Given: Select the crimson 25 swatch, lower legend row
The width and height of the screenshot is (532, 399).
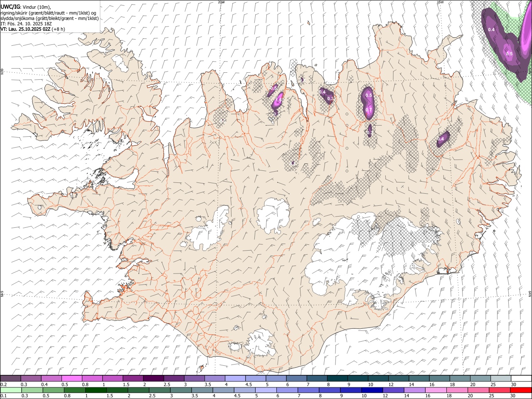Looking at the screenshot, I should 499,390.
